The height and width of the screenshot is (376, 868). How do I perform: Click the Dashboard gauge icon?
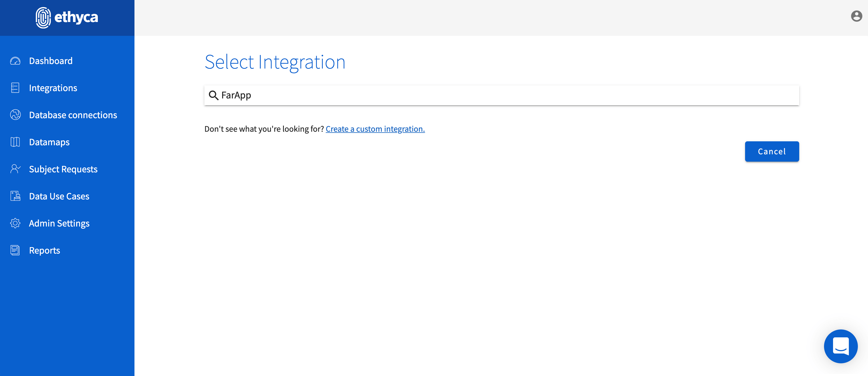tap(15, 61)
